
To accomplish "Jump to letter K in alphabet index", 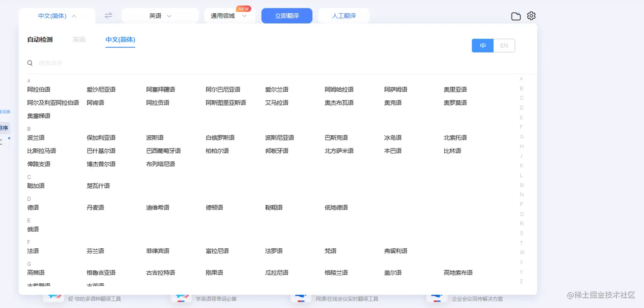I will pyautogui.click(x=522, y=166).
